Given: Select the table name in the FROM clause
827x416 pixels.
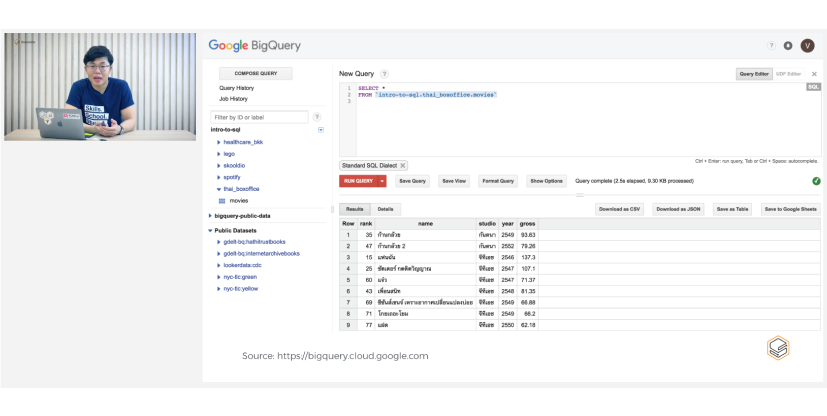Looking at the screenshot, I should tap(436, 95).
